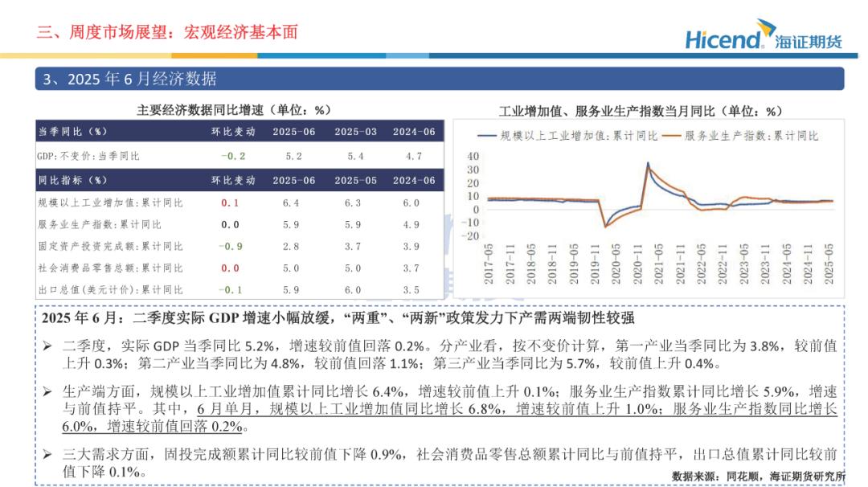Screen dimensions: 868x487
Task: Click the export change value -0.1
Action: pyautogui.click(x=231, y=289)
